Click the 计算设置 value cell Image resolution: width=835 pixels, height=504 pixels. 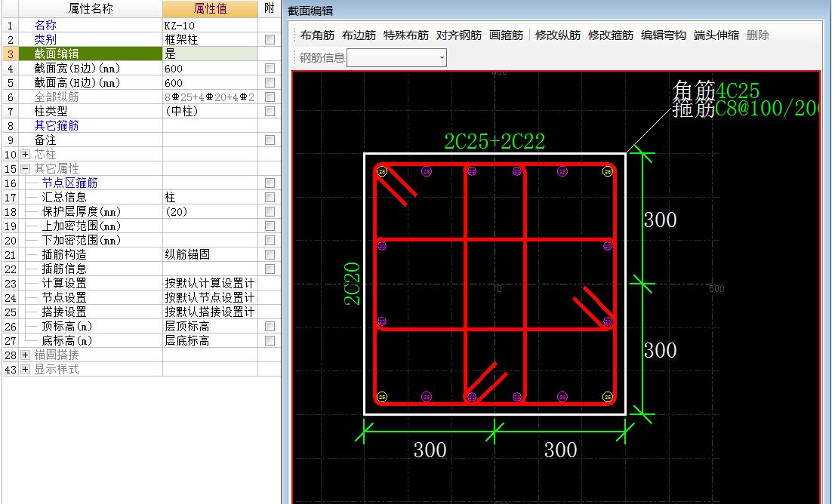211,283
